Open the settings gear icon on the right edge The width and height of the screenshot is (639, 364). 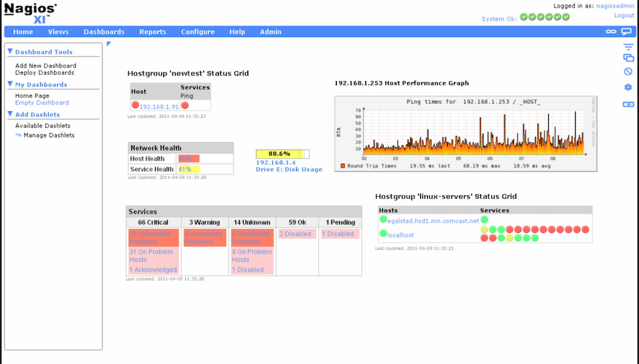[628, 87]
